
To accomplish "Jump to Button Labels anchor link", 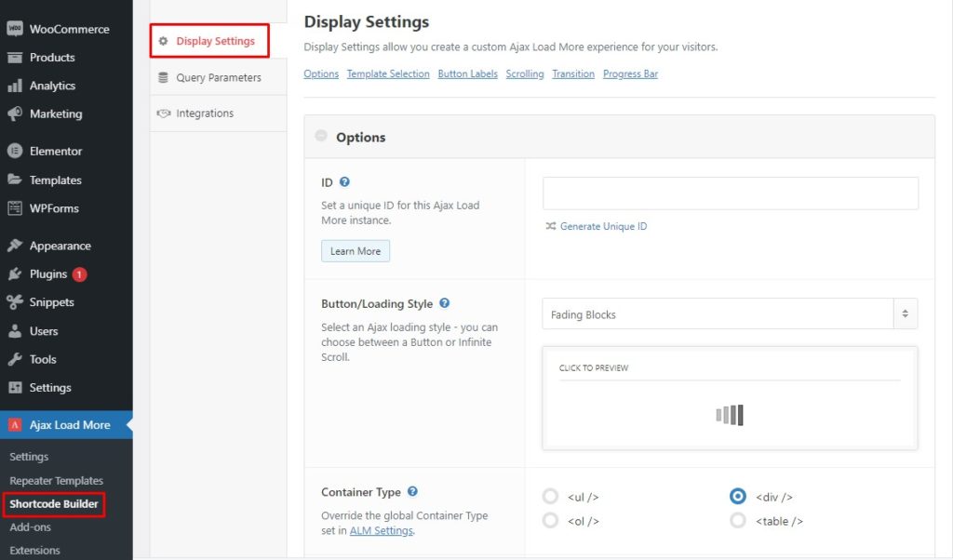I will [467, 73].
